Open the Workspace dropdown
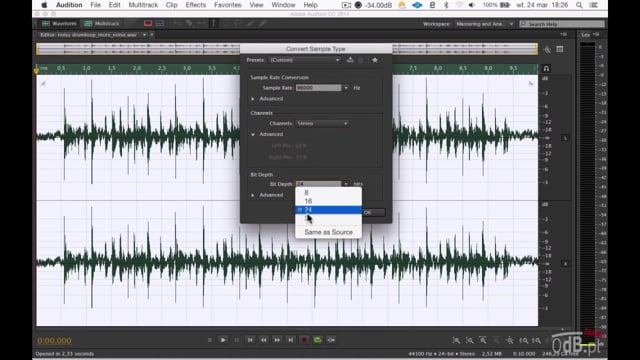Screen dimensions: 640x360 484,24
